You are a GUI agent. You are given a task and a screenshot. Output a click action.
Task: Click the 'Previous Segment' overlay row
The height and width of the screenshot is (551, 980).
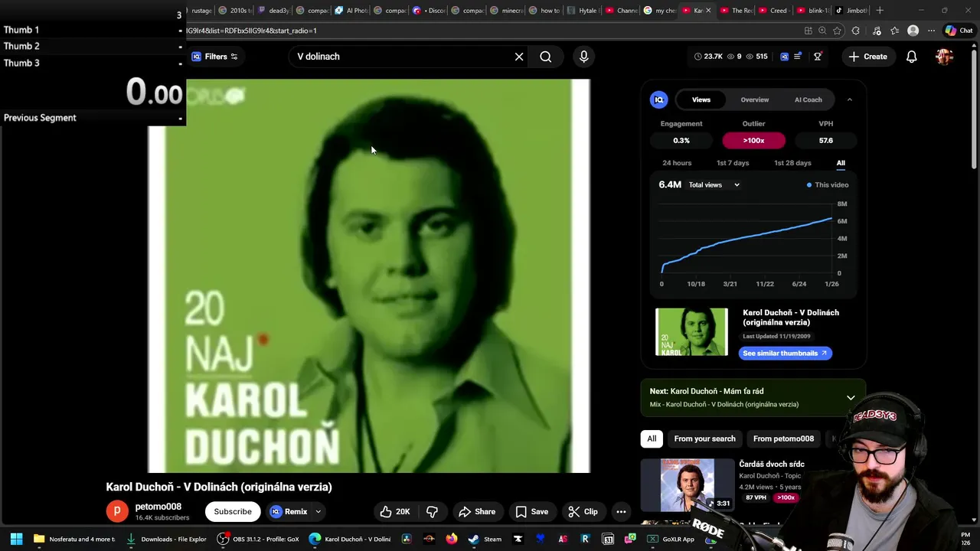pyautogui.click(x=93, y=118)
